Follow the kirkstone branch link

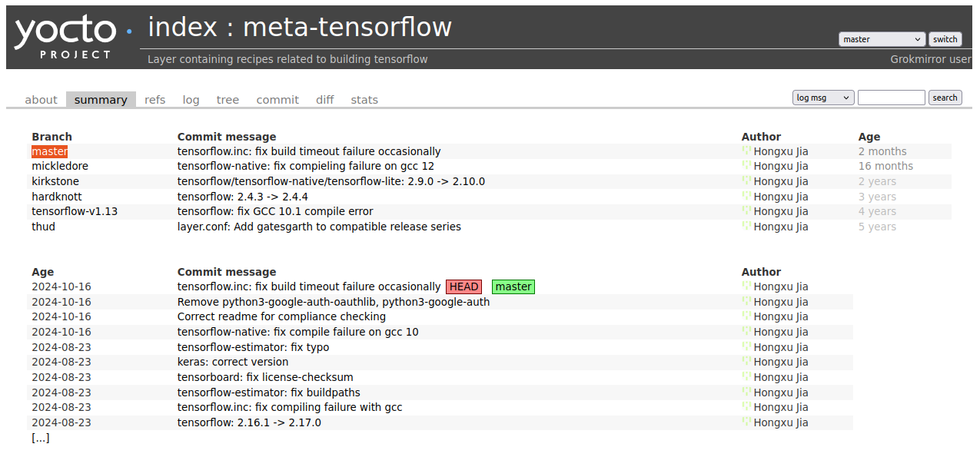[55, 181]
